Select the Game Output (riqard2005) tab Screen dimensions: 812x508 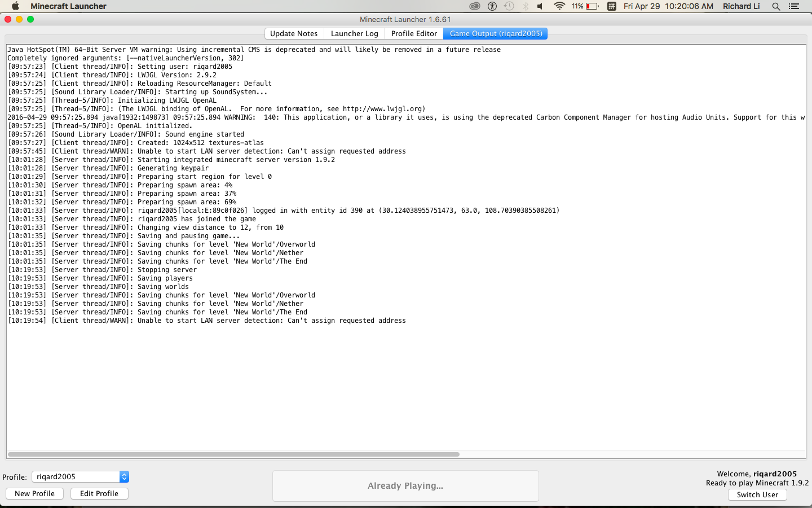pos(496,33)
